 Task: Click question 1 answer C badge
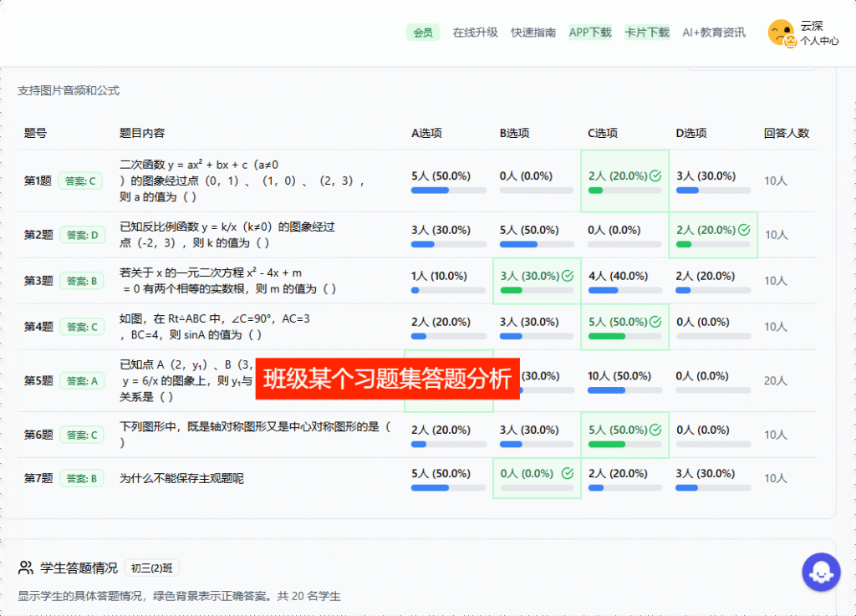pos(80,181)
